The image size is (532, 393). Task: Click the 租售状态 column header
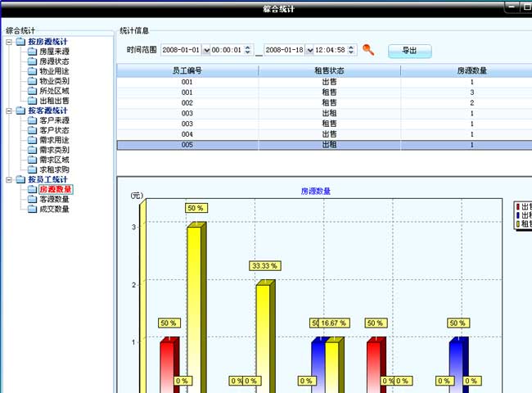coord(329,71)
